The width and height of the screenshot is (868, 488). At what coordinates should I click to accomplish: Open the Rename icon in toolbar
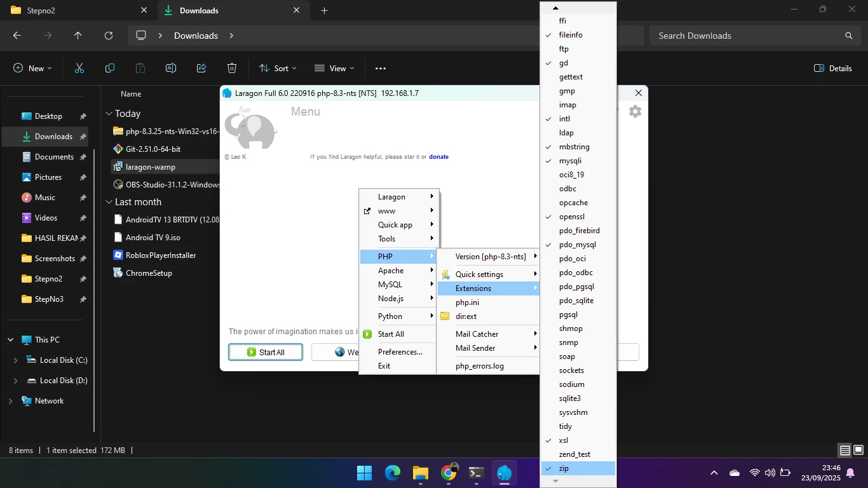(171, 69)
